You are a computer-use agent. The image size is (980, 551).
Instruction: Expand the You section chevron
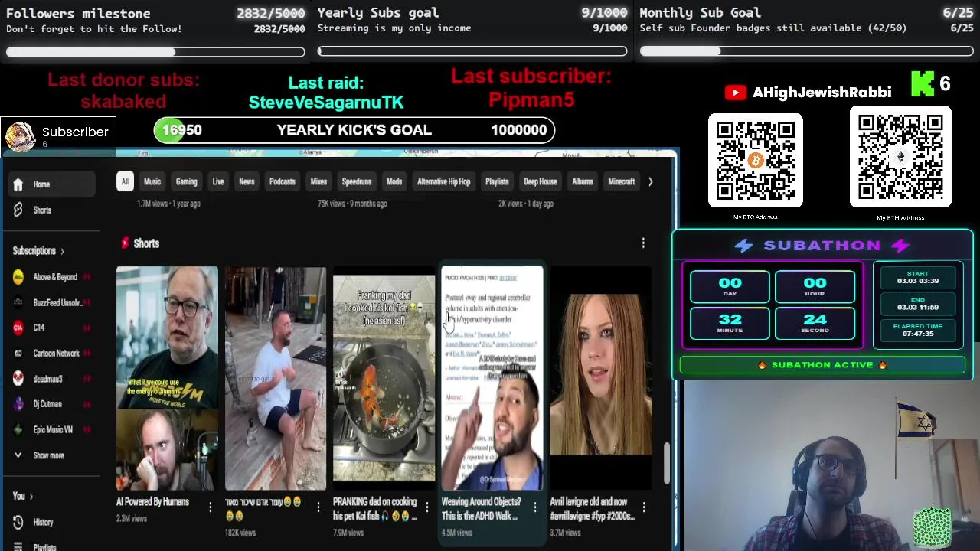pos(31,497)
